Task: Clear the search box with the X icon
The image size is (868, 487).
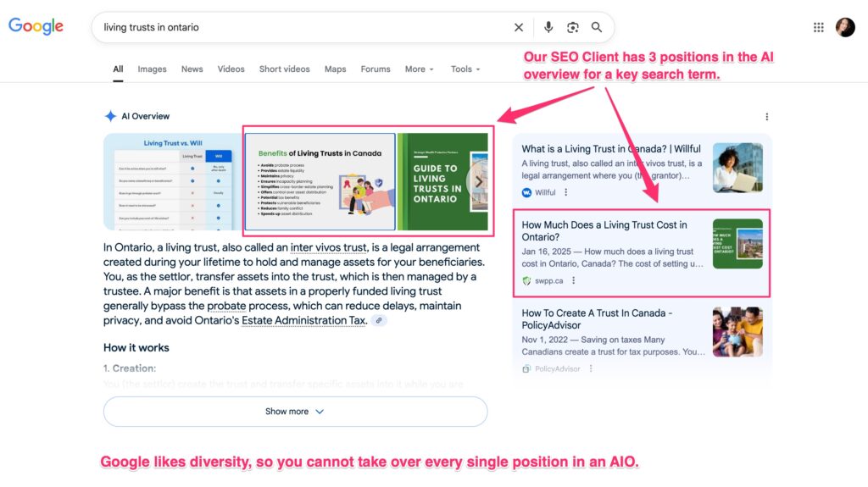Action: (519, 27)
